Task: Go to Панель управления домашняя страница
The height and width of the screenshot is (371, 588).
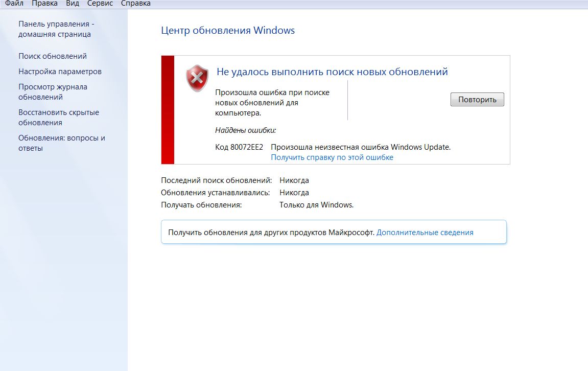Action: (x=56, y=29)
